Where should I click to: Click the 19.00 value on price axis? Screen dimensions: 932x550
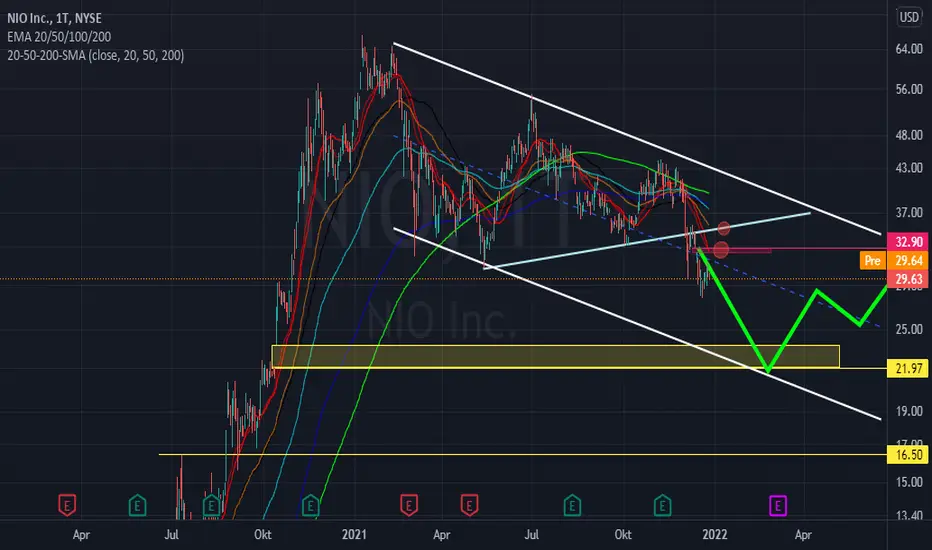click(909, 411)
